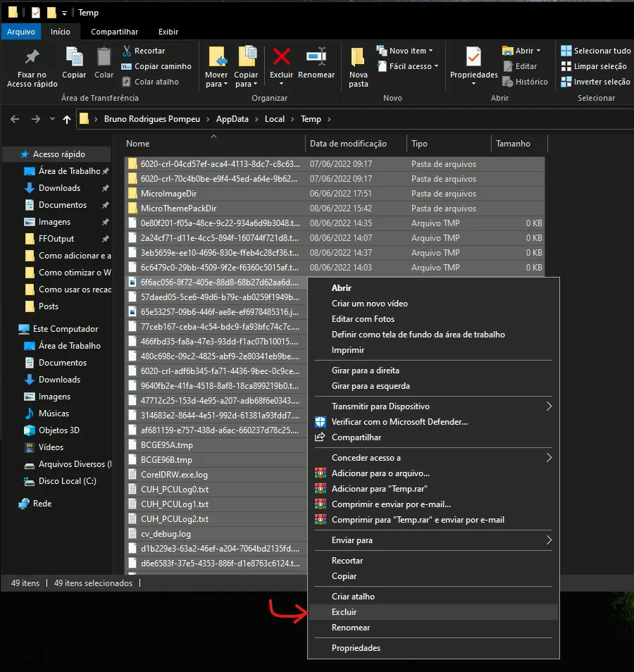Click the red X Excluir ribbon icon

(282, 56)
